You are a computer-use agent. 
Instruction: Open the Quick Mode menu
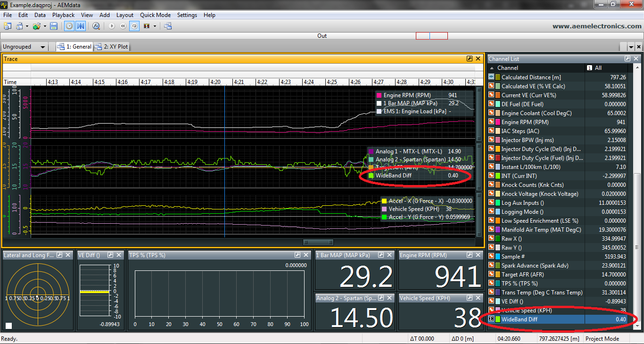coord(155,15)
